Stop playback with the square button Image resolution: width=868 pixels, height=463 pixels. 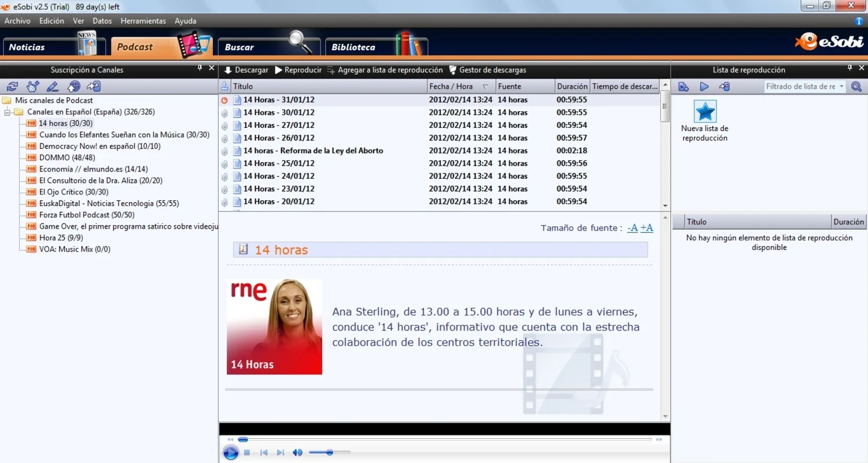point(247,453)
